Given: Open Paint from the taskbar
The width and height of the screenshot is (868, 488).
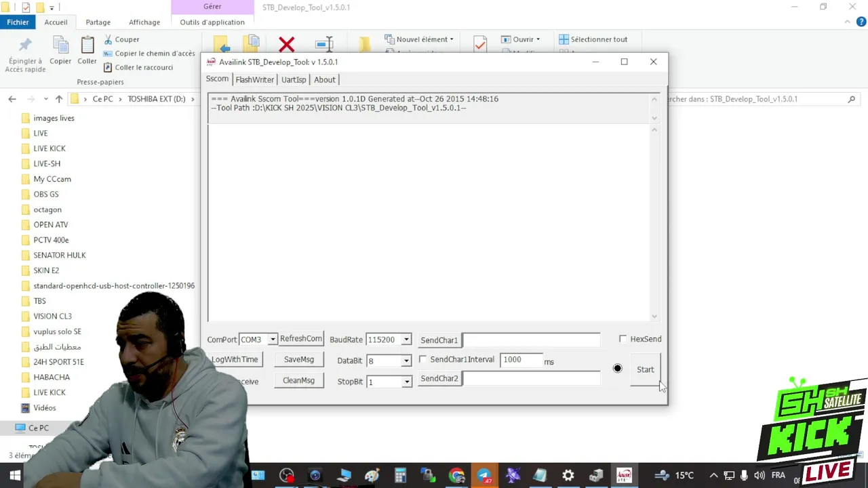Looking at the screenshot, I should click(372, 476).
